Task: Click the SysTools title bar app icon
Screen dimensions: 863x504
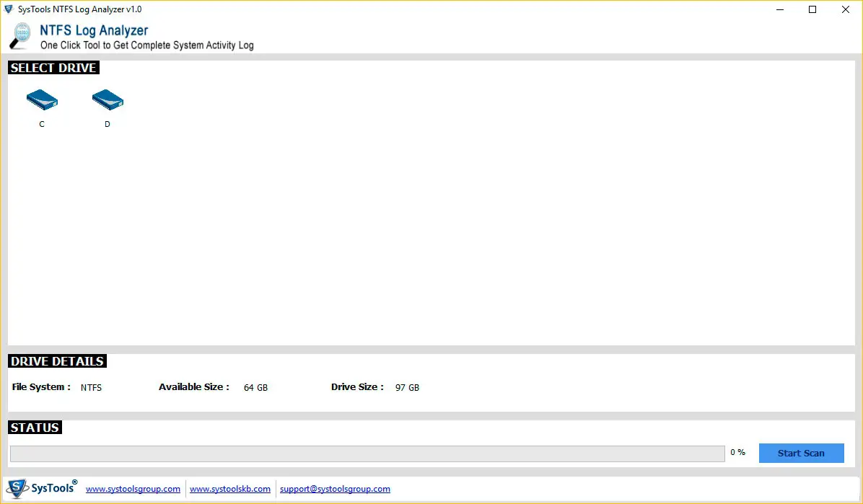Action: tap(8, 9)
